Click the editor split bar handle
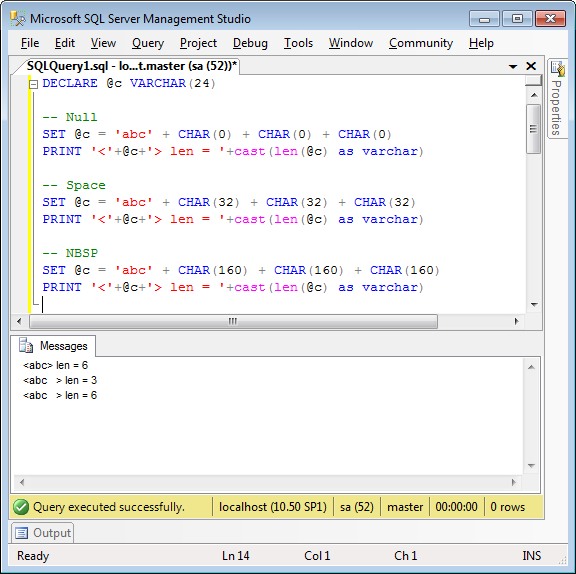 pyautogui.click(x=533, y=81)
